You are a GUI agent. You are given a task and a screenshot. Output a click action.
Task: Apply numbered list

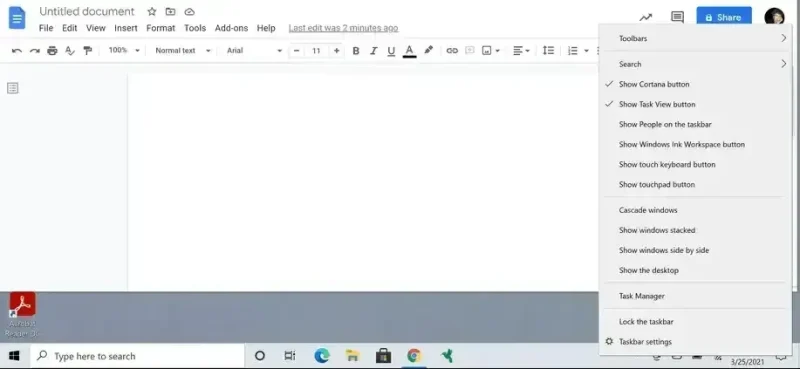[x=573, y=51]
